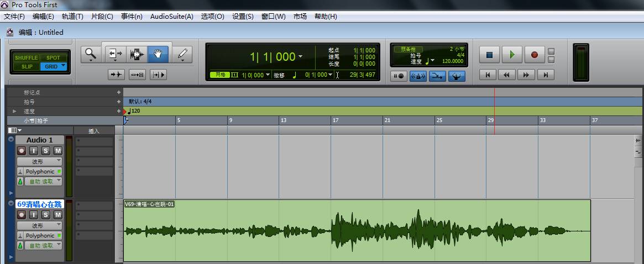Toggle the Metronome click button
This screenshot has width=644, height=264.
pyautogui.click(x=418, y=76)
